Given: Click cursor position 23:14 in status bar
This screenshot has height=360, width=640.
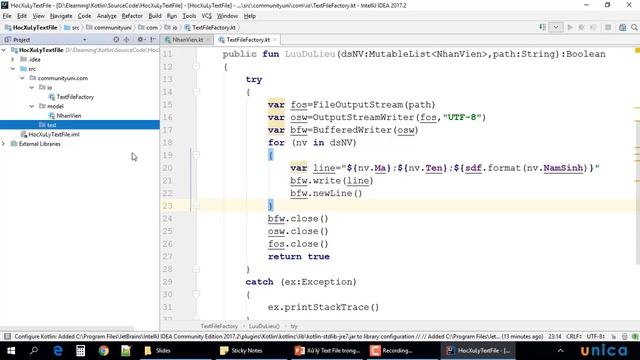Looking at the screenshot, I should tap(555, 336).
